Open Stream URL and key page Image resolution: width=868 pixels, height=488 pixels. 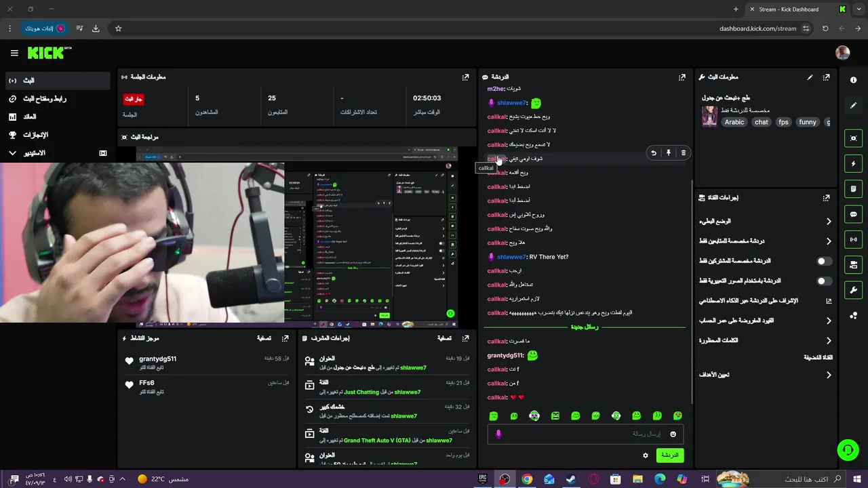(x=57, y=99)
